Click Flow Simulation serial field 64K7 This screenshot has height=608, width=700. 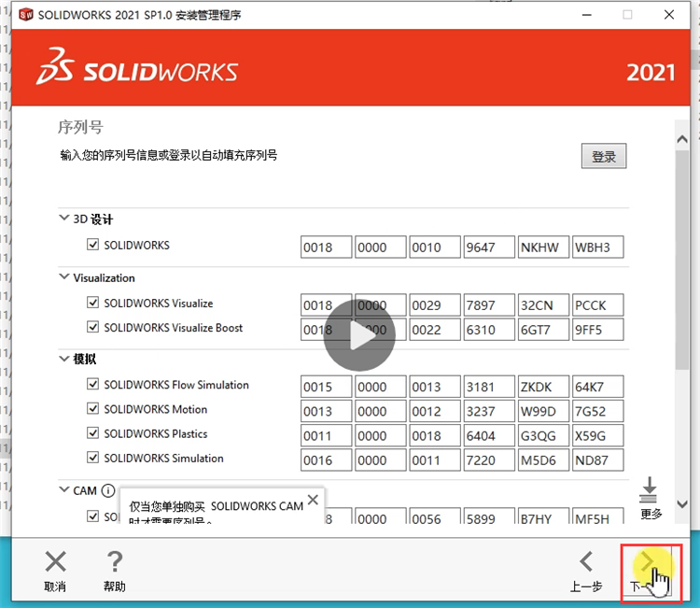tap(597, 387)
